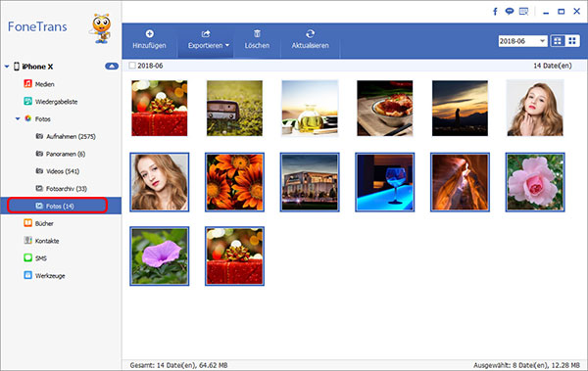Open the chat feedback icon
Viewport: 588px width, 371px height.
[509, 11]
